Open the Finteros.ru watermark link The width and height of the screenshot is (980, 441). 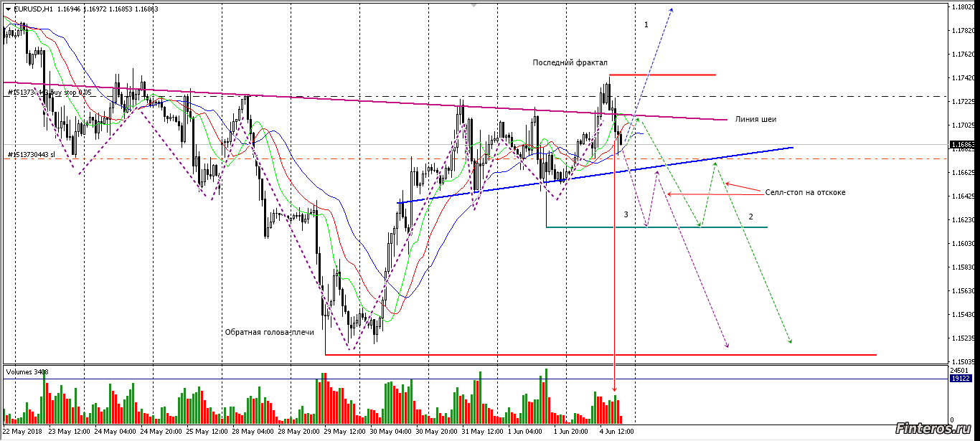(x=936, y=429)
